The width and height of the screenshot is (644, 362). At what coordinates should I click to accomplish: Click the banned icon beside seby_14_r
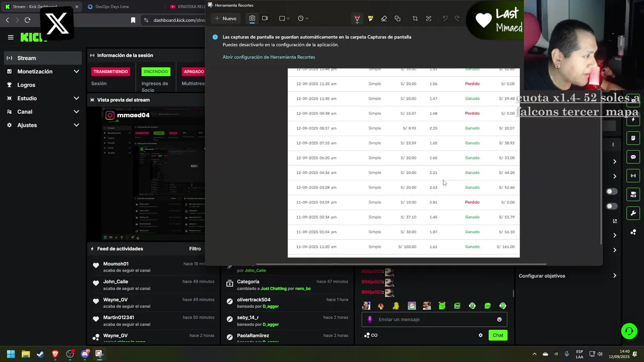[229, 319]
